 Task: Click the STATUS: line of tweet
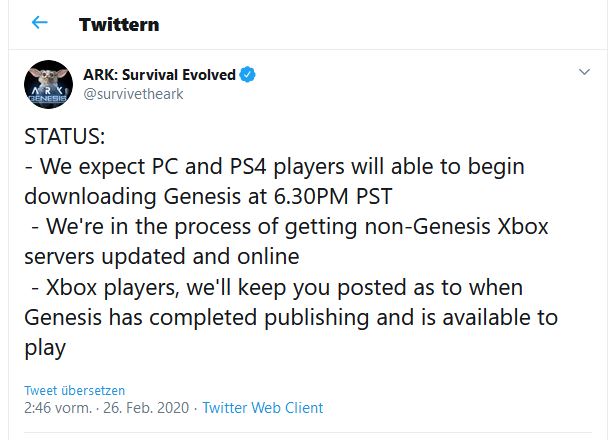65,137
